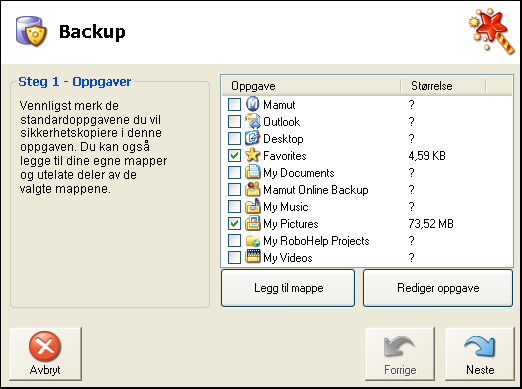Click the magic wand wizard icon
Image resolution: width=522 pixels, height=389 pixels.
coord(491,31)
